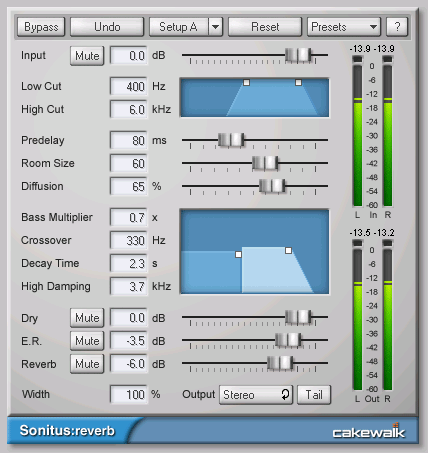Screen dimensions: 428x453
Task: Open the Output Stereo mode selector
Action: [x=256, y=395]
